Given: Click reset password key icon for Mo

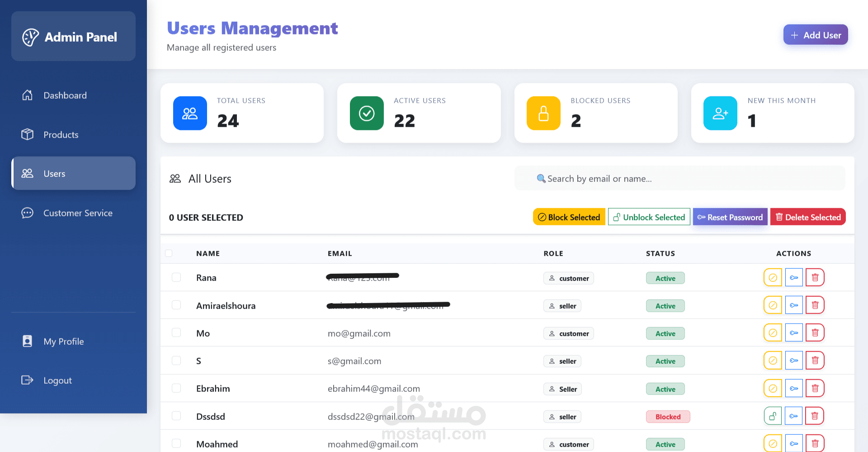Looking at the screenshot, I should (794, 333).
